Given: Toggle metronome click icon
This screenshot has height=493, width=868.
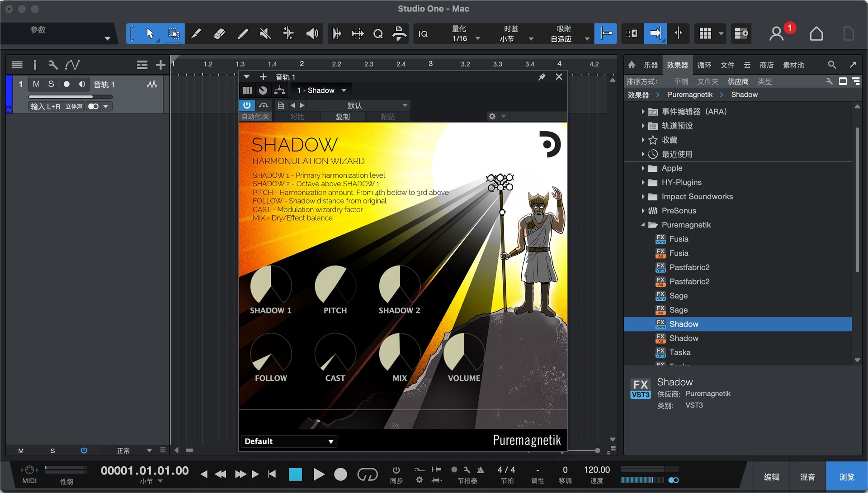Looking at the screenshot, I should click(481, 470).
